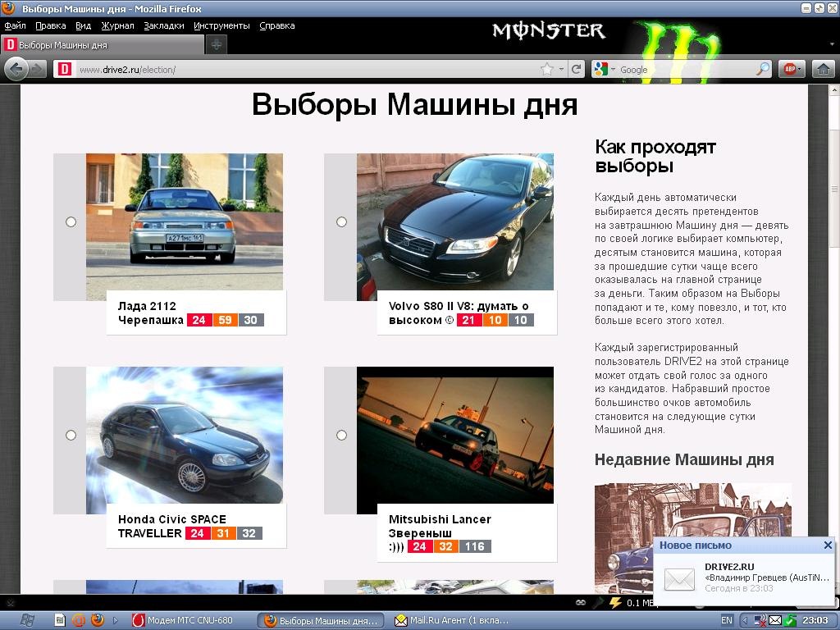Open the search engine selector dropdown arrow
Viewport: 840px width, 630px height.
(x=614, y=69)
